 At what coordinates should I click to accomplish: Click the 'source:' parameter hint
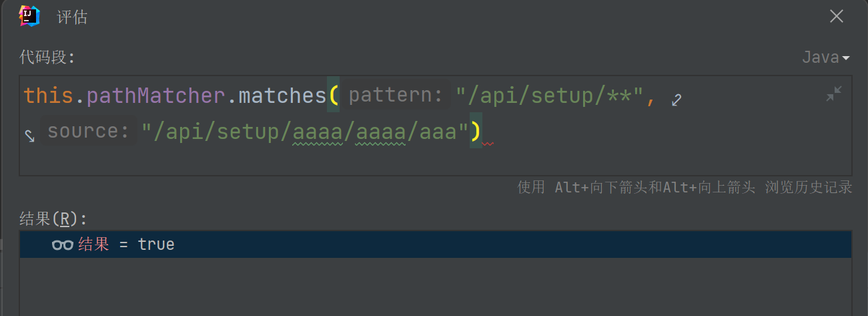coord(88,132)
